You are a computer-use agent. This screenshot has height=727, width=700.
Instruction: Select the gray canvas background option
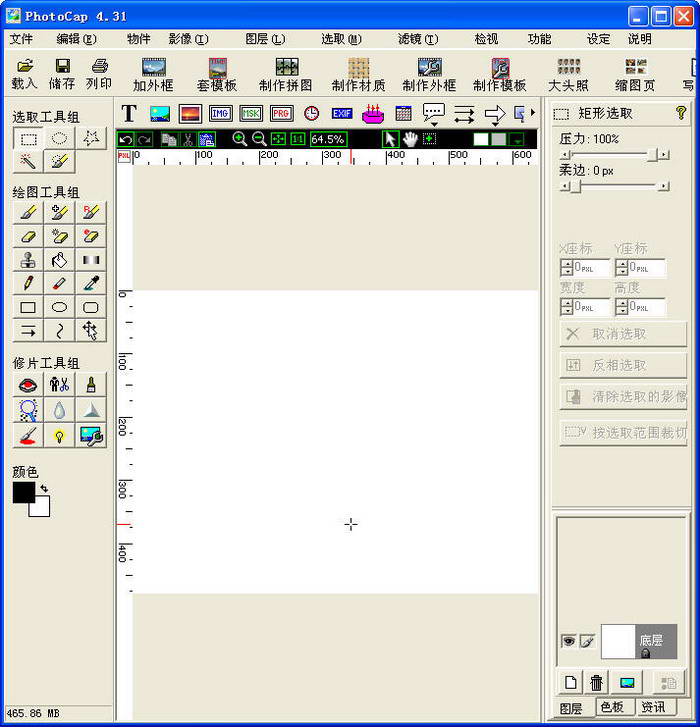click(x=498, y=139)
